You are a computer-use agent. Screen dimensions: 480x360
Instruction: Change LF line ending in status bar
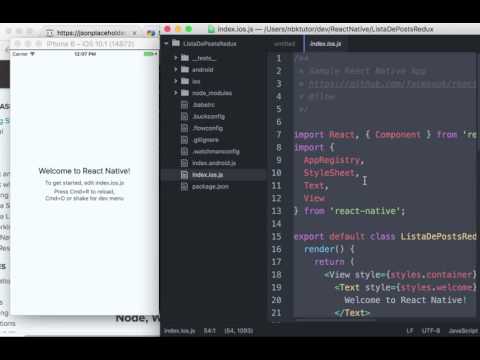pyautogui.click(x=410, y=331)
